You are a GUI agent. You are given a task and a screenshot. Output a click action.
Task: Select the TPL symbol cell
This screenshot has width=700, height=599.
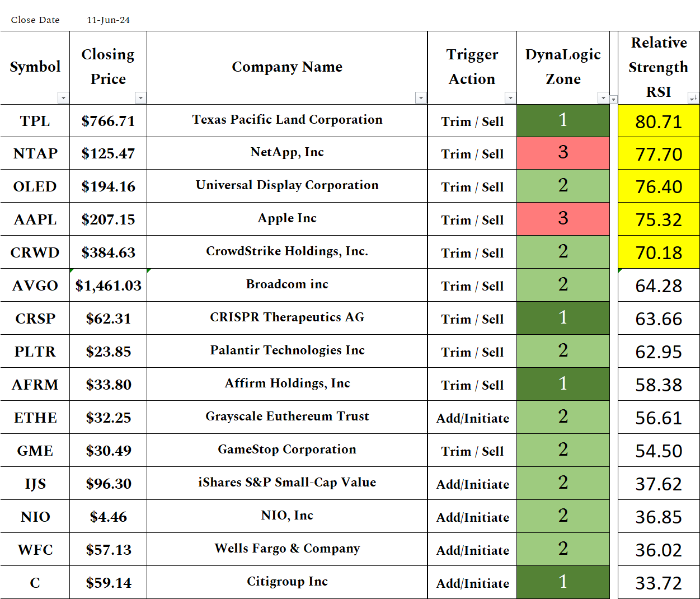click(x=35, y=120)
